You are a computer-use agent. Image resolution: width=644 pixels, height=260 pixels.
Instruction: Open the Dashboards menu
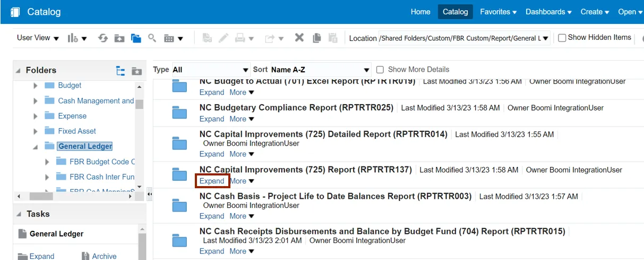point(548,12)
